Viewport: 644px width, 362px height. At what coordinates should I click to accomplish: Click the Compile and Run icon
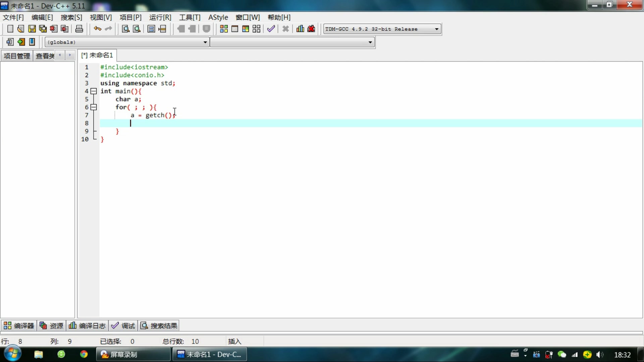tap(246, 29)
